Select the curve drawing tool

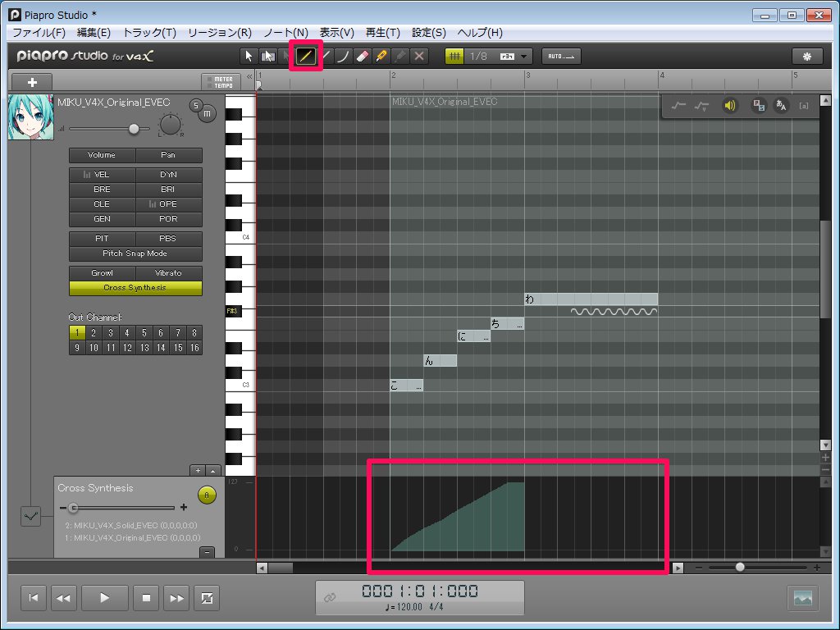(344, 57)
